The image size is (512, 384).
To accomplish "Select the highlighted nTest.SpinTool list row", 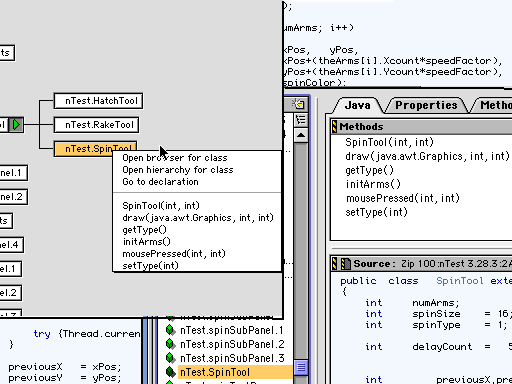I will 235,372.
